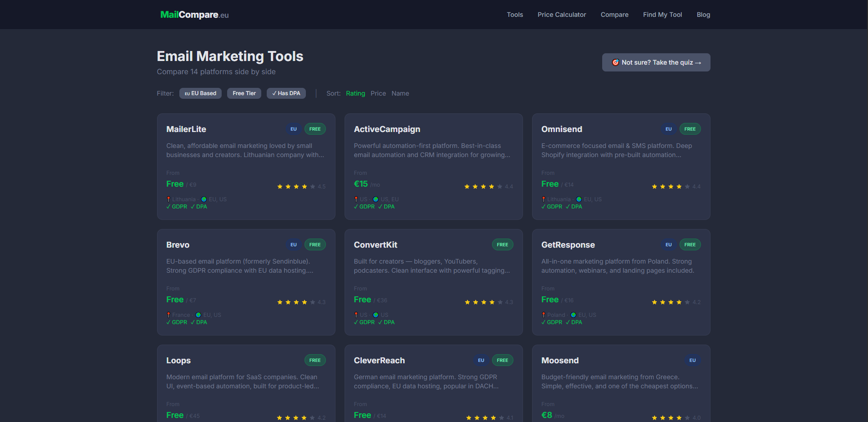Open the Tools nav menu item
Screen dimensions: 868x422
click(515, 15)
